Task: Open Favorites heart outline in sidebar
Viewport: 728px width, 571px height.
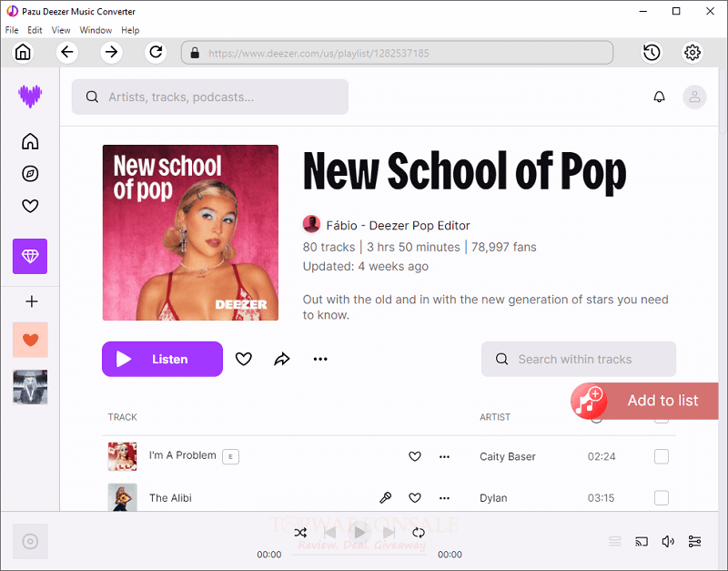Action: coord(30,206)
